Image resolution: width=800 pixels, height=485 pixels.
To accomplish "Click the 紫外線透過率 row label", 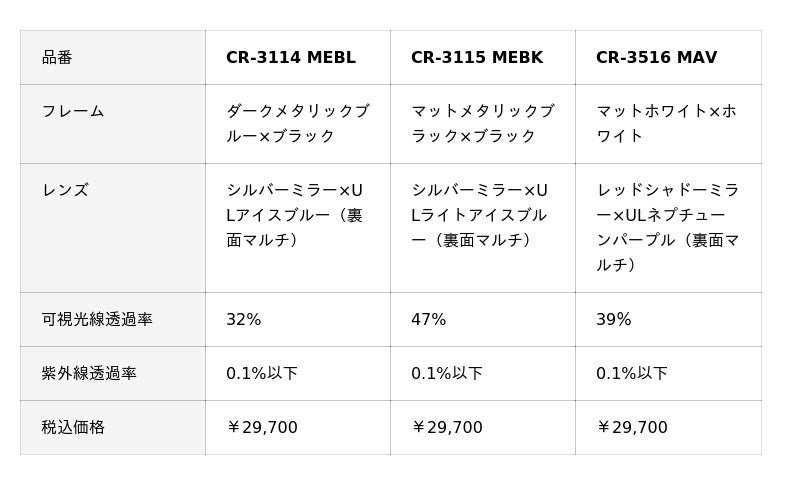I will (89, 374).
